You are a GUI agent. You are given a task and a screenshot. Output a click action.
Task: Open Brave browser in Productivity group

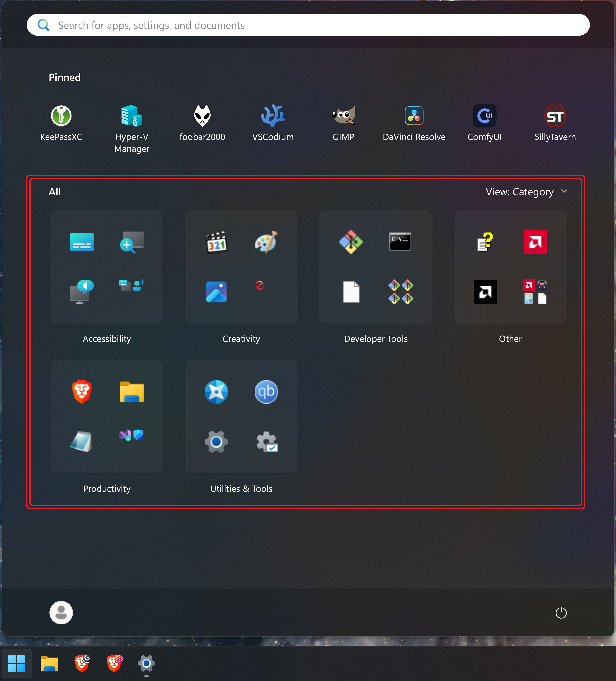[x=82, y=392]
